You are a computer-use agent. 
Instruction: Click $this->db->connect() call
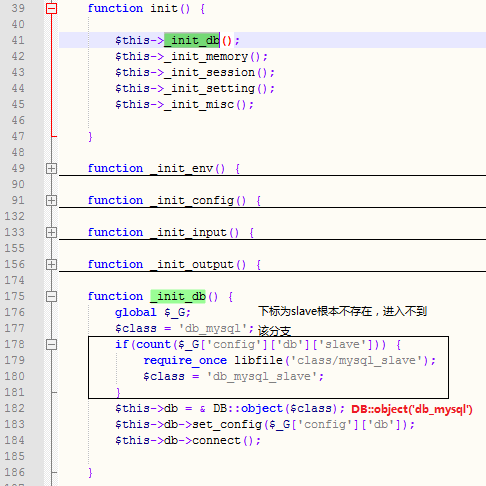188,440
